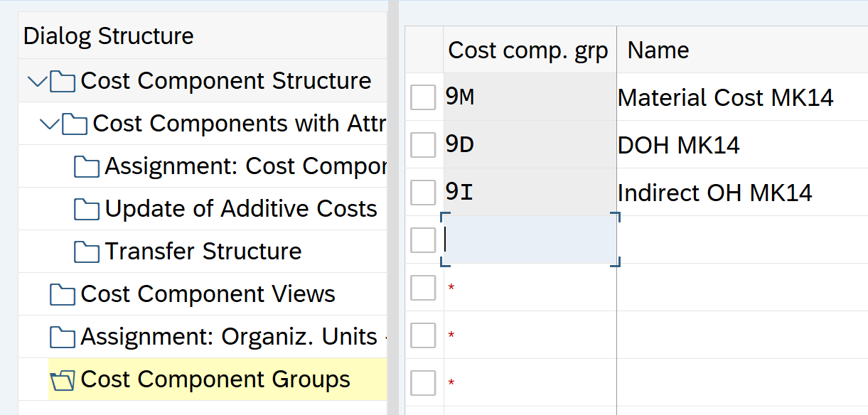Click the Cost Component Views folder icon

(x=63, y=295)
